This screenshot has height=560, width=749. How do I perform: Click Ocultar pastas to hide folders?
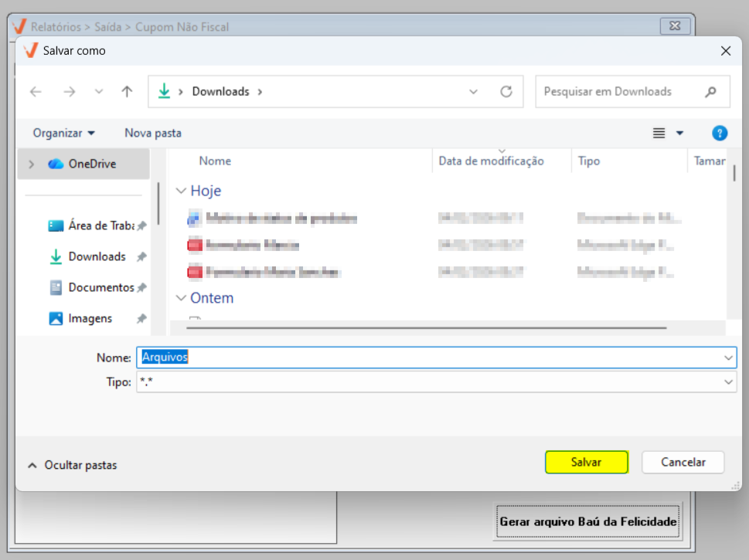72,465
